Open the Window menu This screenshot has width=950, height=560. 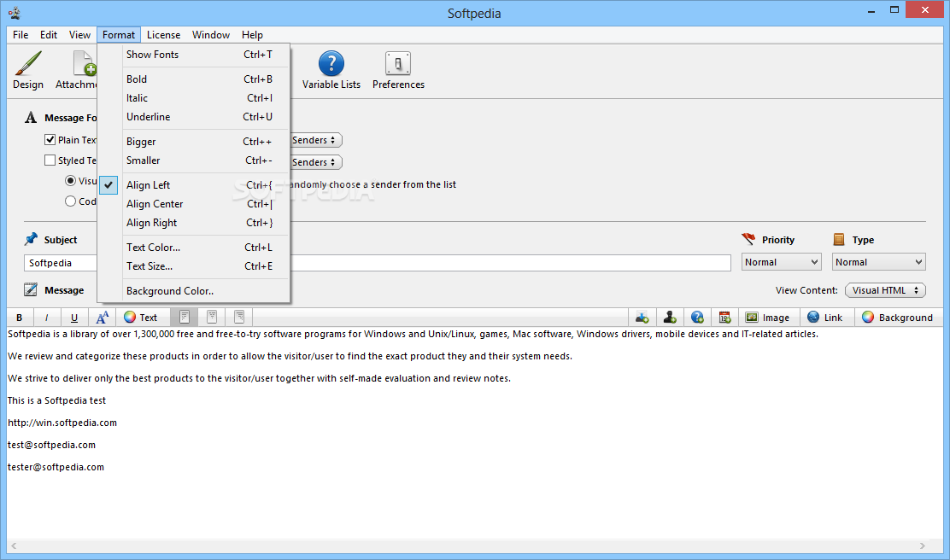(x=211, y=34)
